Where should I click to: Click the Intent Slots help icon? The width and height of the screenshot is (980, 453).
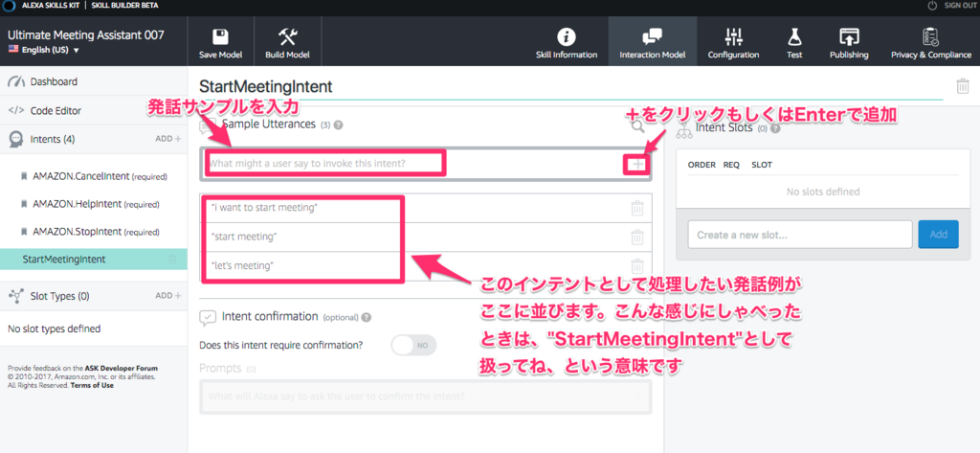(775, 129)
